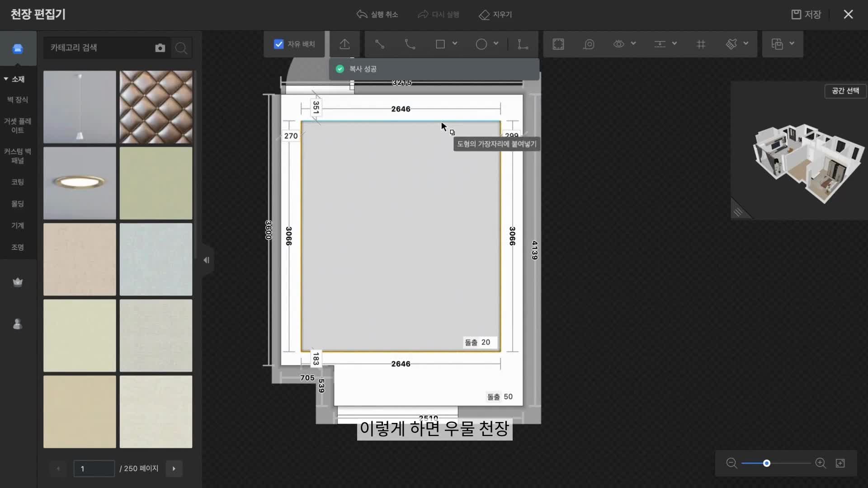Click the 공간 선택 button
The image size is (868, 488).
[845, 91]
